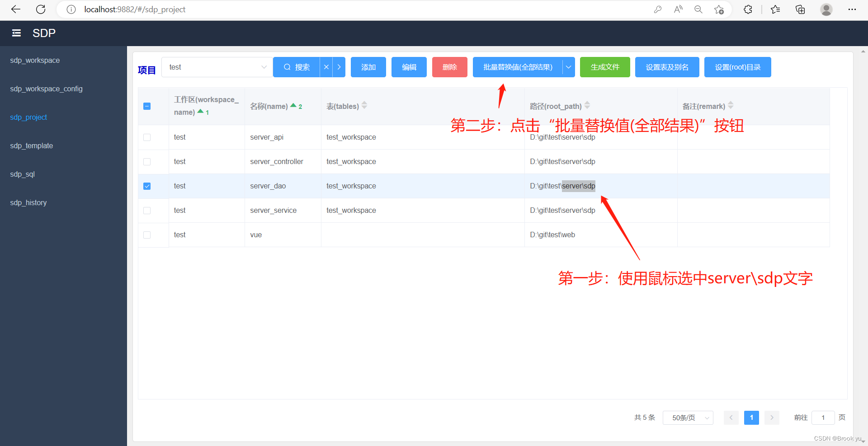The height and width of the screenshot is (446, 868).
Task: Open browser settings ellipsis menu
Action: tap(852, 9)
